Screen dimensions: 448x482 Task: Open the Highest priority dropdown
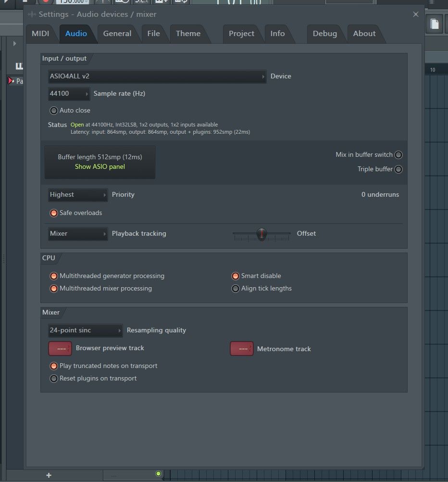coord(78,195)
